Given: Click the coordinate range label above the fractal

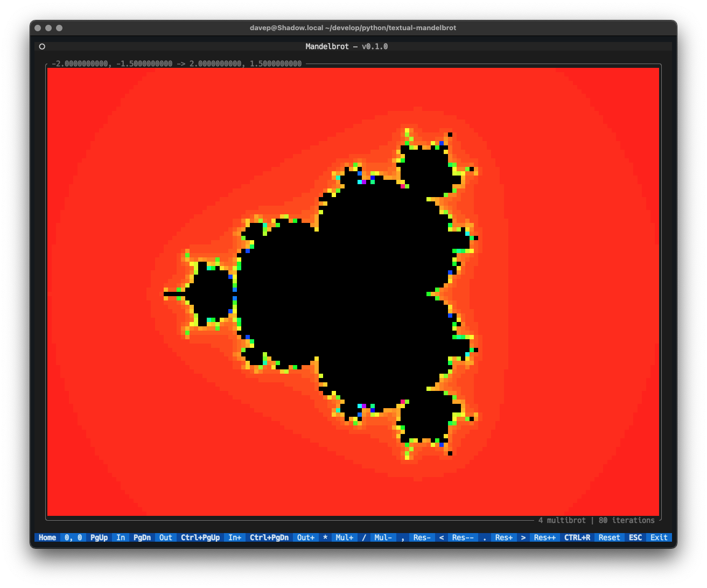Looking at the screenshot, I should [176, 63].
